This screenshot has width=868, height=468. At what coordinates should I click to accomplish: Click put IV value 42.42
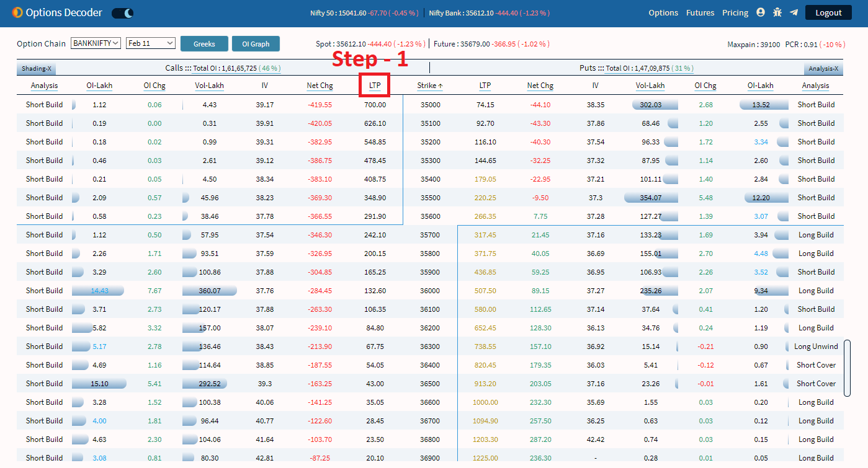[x=596, y=439]
